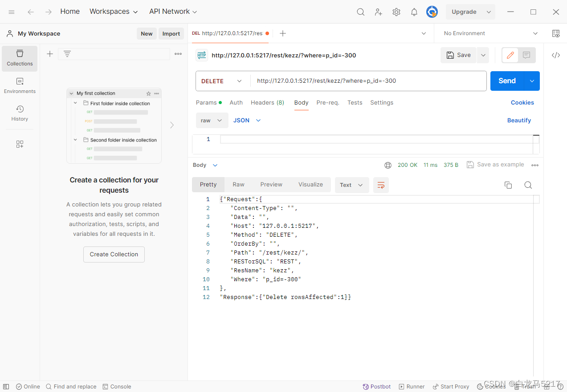This screenshot has height=392, width=567.
Task: Open the Send options dropdown arrow
Action: click(532, 81)
